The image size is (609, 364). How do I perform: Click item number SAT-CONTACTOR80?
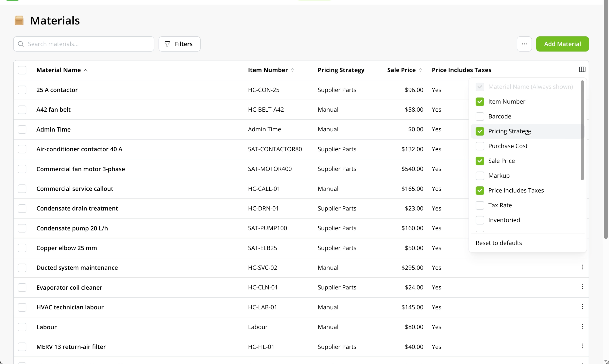click(275, 149)
